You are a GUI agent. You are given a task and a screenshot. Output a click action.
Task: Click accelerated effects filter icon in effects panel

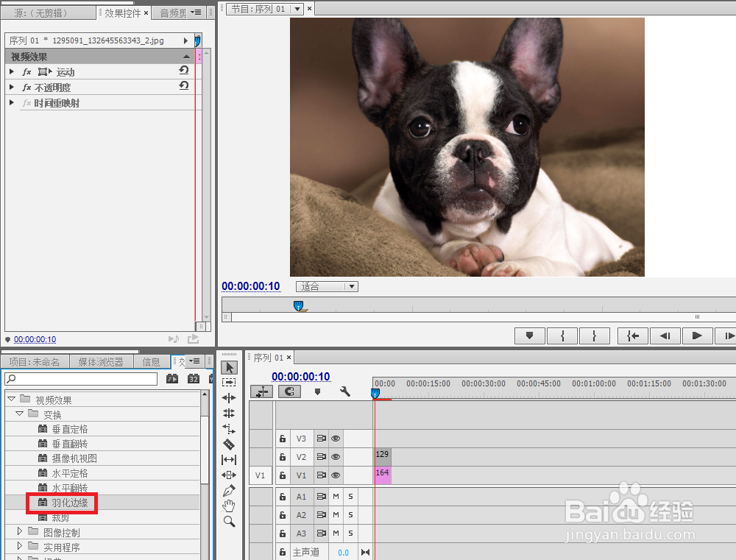[x=172, y=378]
